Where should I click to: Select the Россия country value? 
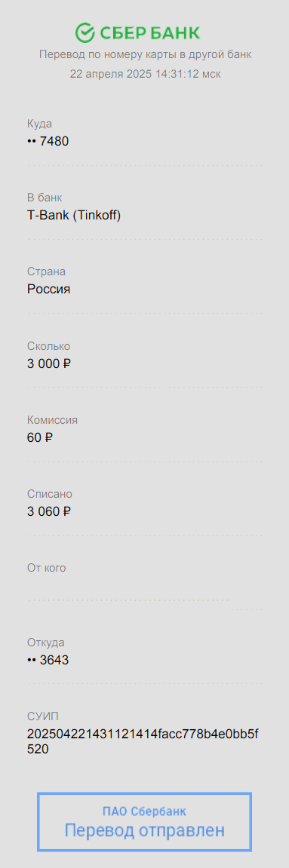[49, 289]
